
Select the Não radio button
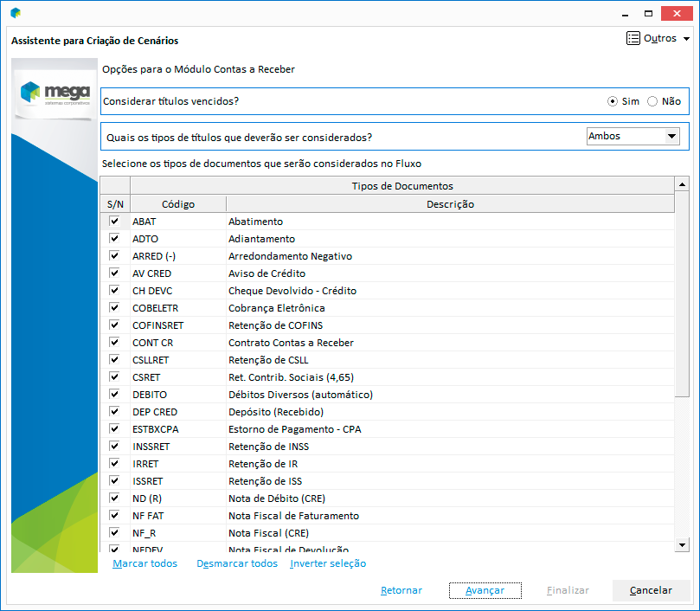(652, 101)
